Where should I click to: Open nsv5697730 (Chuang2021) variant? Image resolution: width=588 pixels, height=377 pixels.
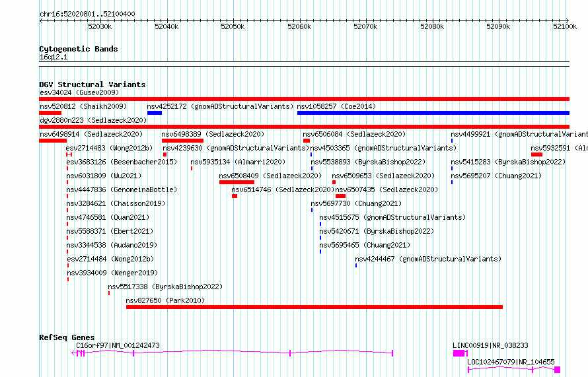[x=356, y=203]
